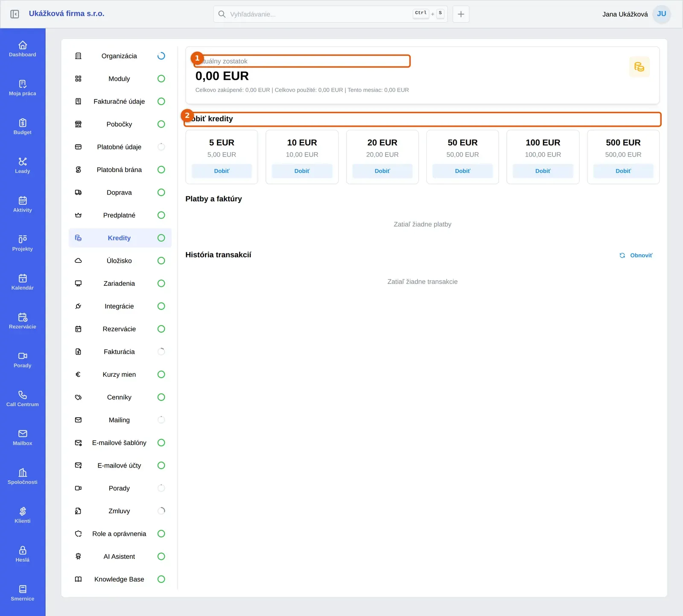Screen dimensions: 683x616
Task: Open Platobná brána settings
Action: 120,170
